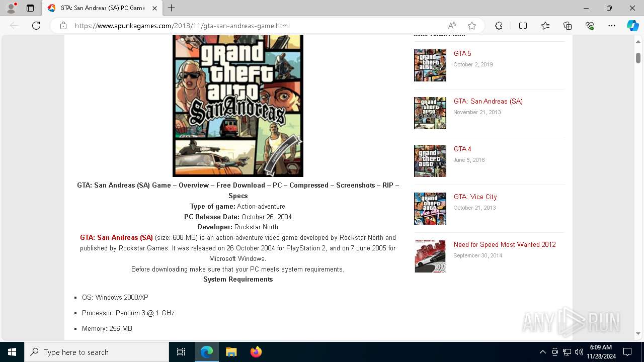Open Firefox from the taskbar

point(256,352)
